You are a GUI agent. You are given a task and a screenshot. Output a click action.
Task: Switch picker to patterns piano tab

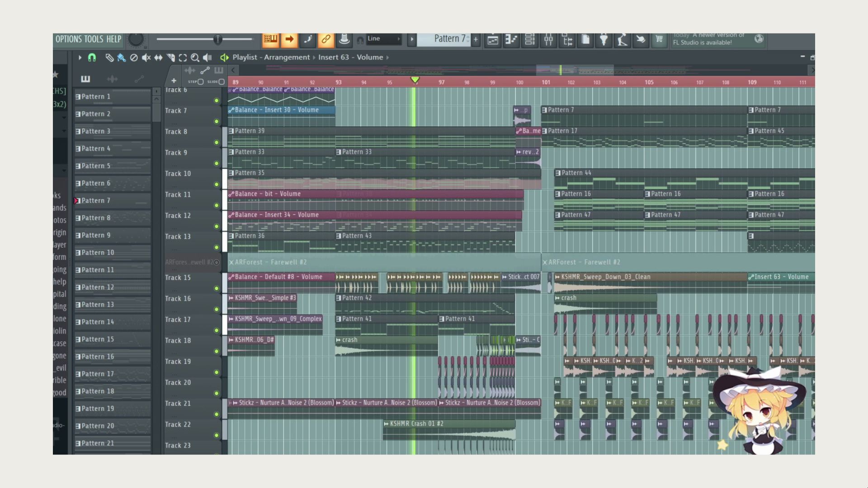point(85,79)
